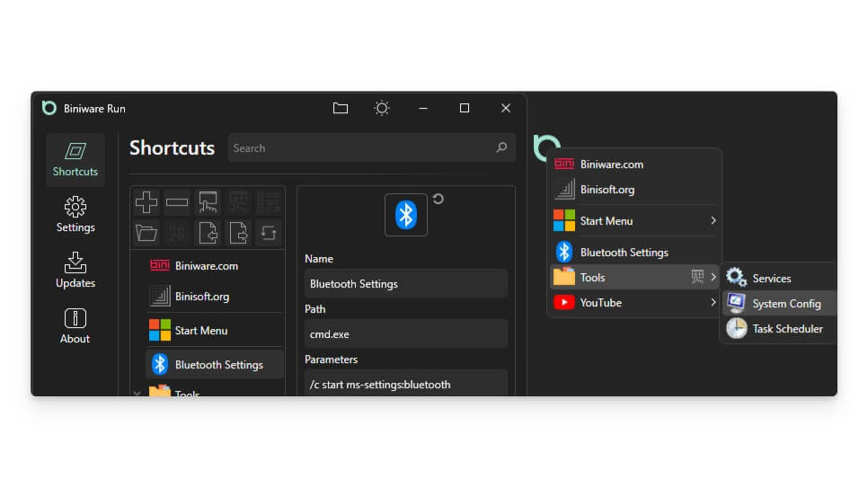Launch Bluetooth Settings from popup menu
The width and height of the screenshot is (868, 488).
634,253
